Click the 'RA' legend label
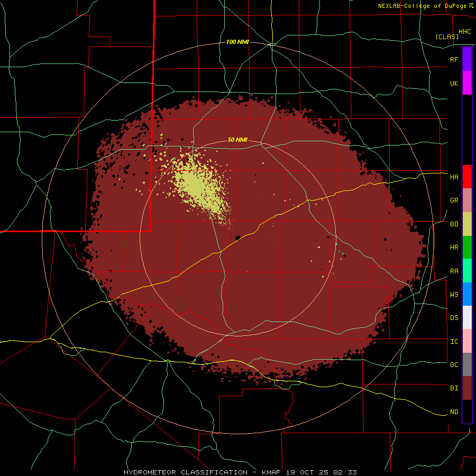 pos(454,271)
